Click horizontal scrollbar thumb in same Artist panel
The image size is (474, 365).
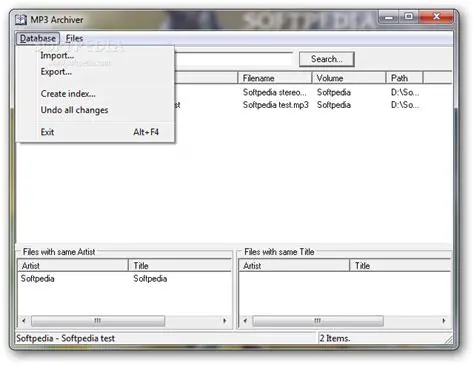tap(98, 321)
